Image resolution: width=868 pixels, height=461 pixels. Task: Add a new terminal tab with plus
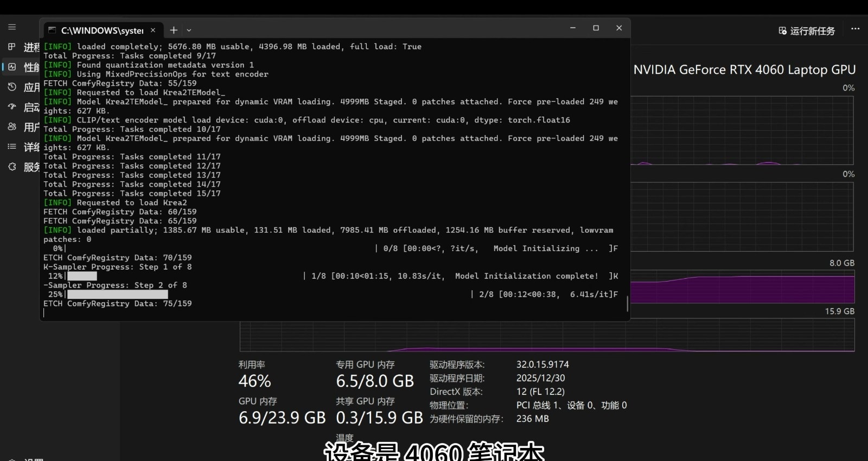(x=174, y=30)
